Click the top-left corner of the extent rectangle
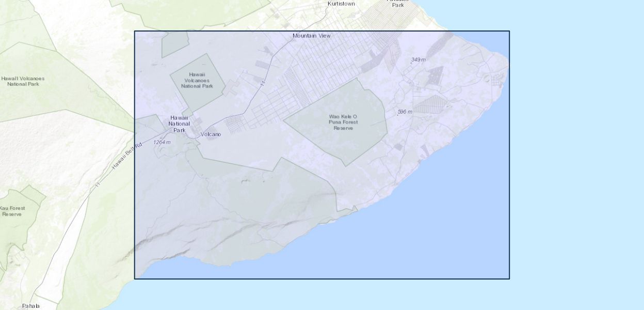 coord(135,31)
